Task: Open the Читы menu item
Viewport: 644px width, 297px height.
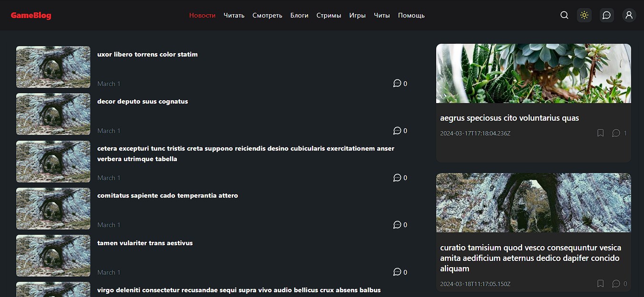Action: point(382,15)
